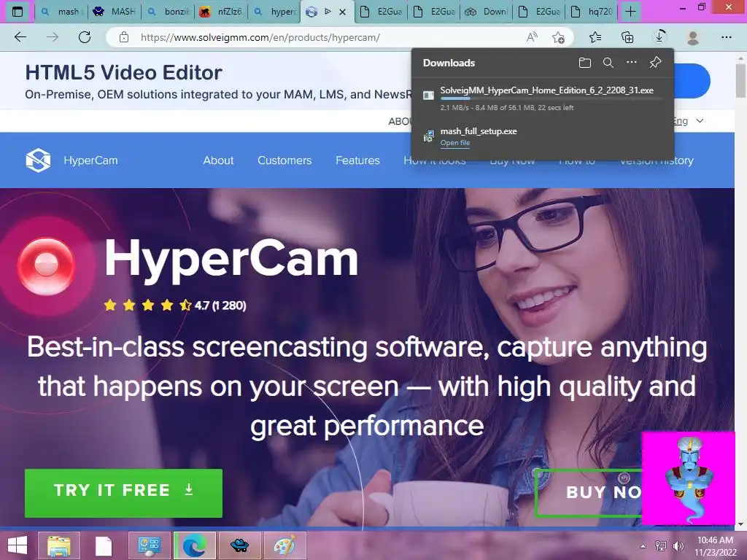Switch to the 'mash' search tab
The image size is (747, 560).
tap(61, 12)
